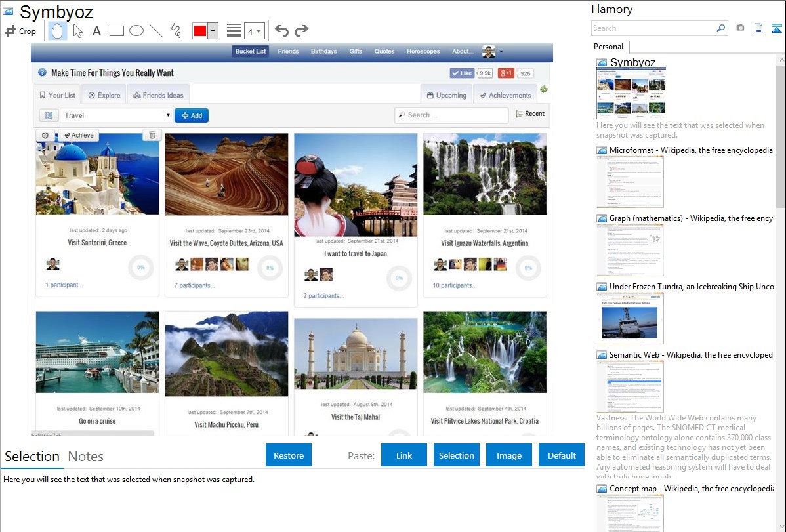Click settings gear on Santorini card
Screen dimensions: 786x532
[x=45, y=135]
